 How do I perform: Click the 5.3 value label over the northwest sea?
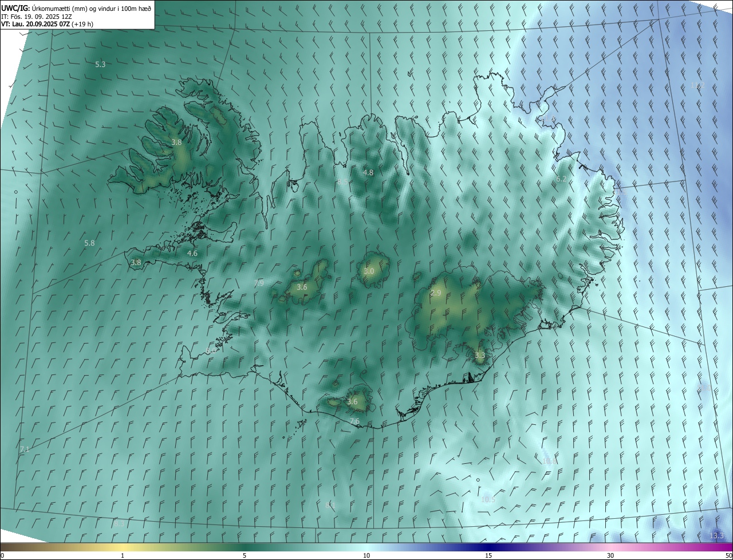[x=100, y=65]
